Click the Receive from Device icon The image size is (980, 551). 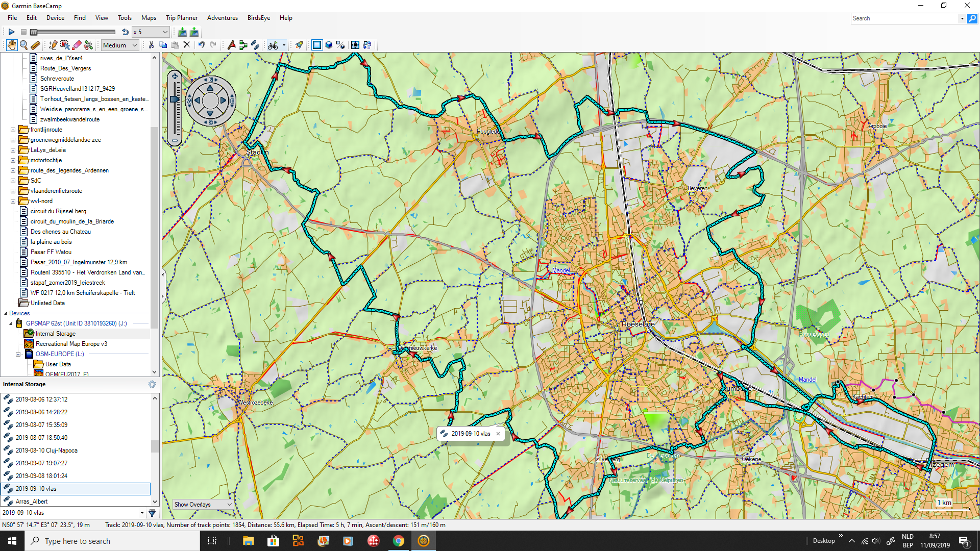[194, 32]
